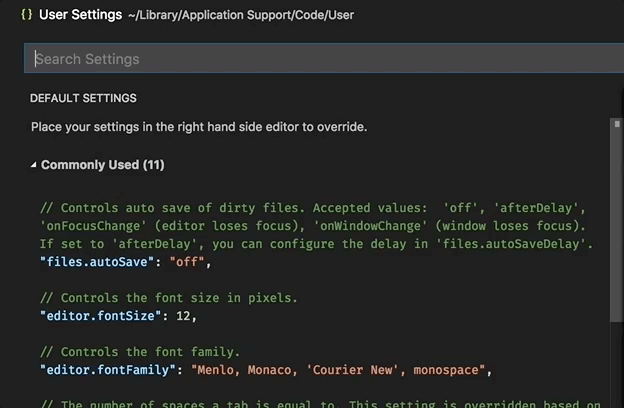Click the font size in pixels comment
The height and width of the screenshot is (408, 624).
click(168, 298)
